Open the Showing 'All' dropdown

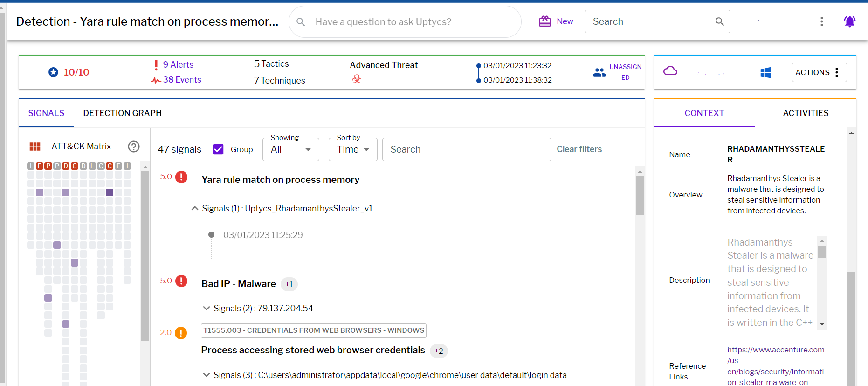tap(291, 149)
